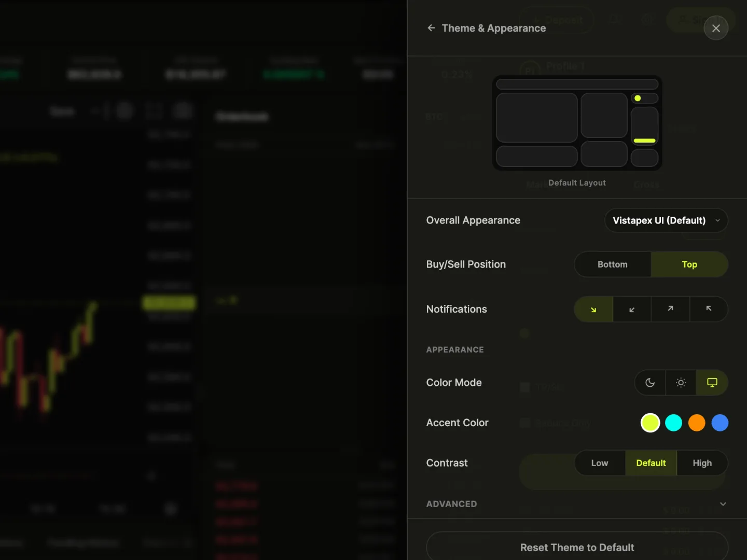Viewport: 747px width, 560px height.
Task: Set Contrast to Low
Action: coord(600,463)
